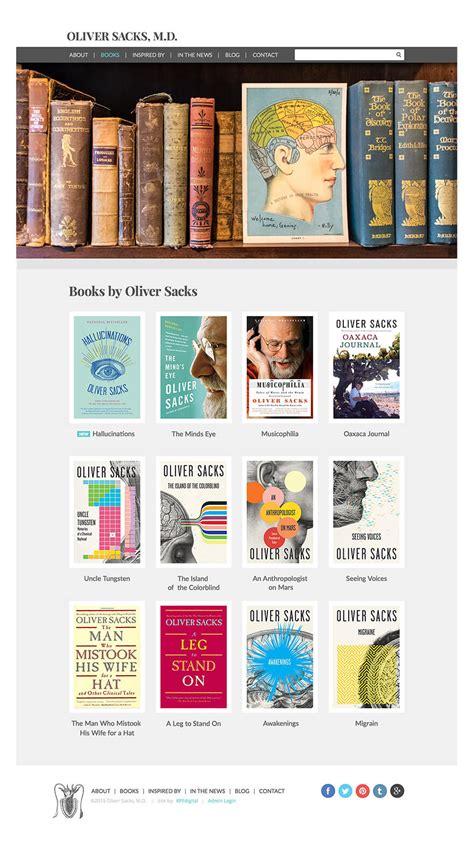
Task: Click the search magnifier icon
Action: 398,54
